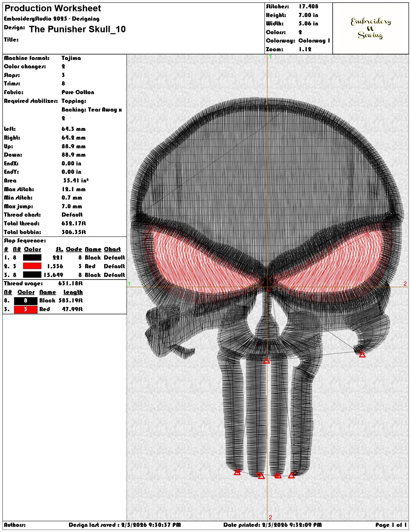Click the 'Down:' label
The height and width of the screenshot is (532, 411).
click(13, 155)
